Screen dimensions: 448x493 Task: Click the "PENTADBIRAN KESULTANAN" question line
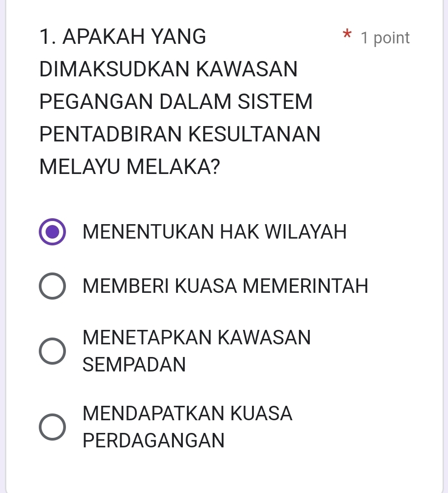point(180,134)
